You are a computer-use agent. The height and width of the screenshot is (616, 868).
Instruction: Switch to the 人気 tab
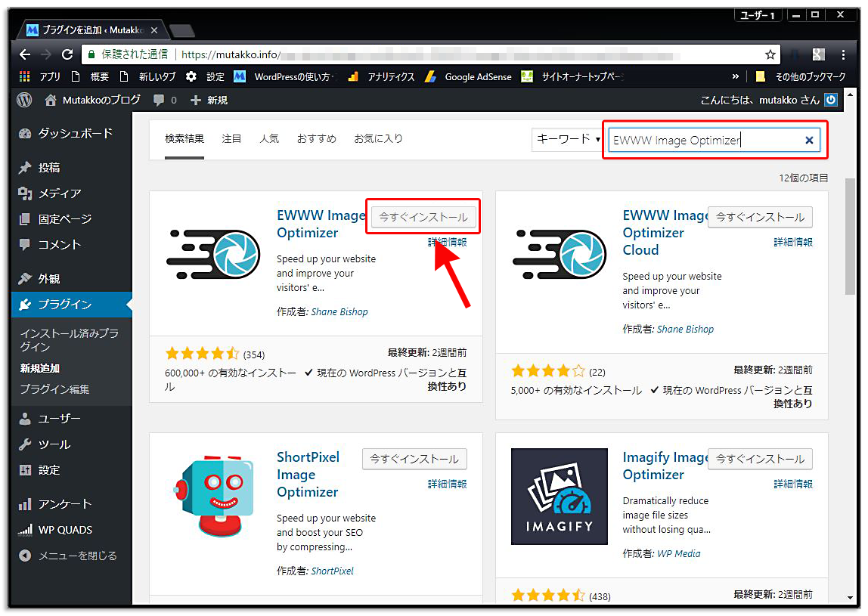click(x=269, y=138)
